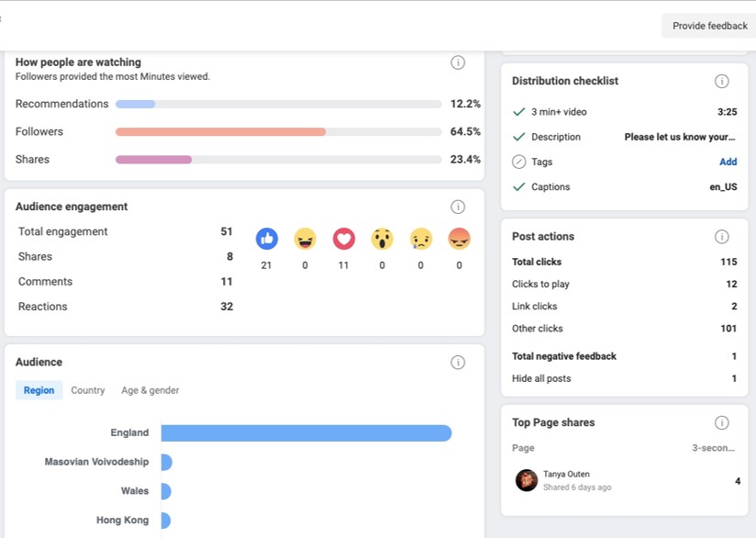
Task: Open Top Page shares info icon
Action: point(721,423)
